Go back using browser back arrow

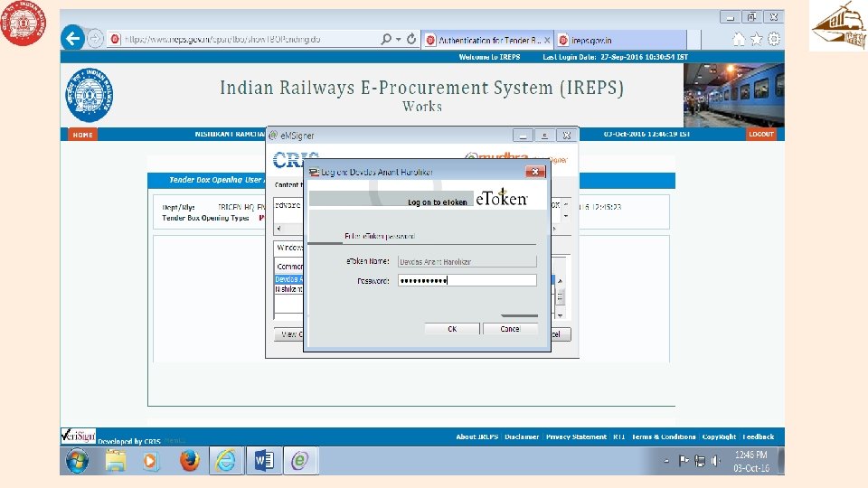pyautogui.click(x=72, y=39)
